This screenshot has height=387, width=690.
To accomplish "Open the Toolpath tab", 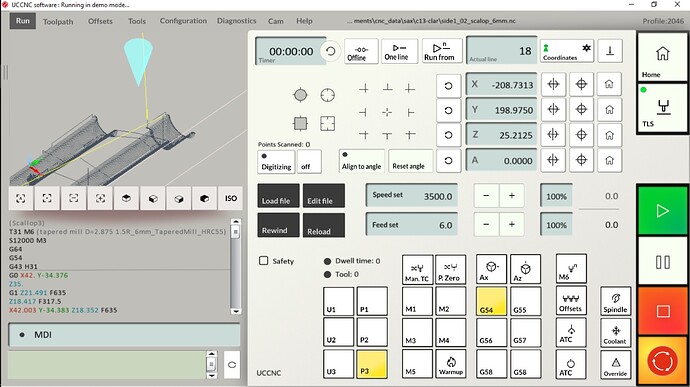I will (x=58, y=21).
